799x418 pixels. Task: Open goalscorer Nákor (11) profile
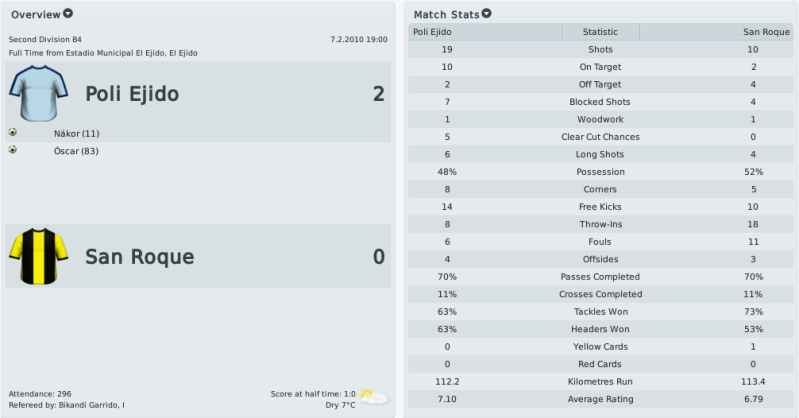click(76, 134)
